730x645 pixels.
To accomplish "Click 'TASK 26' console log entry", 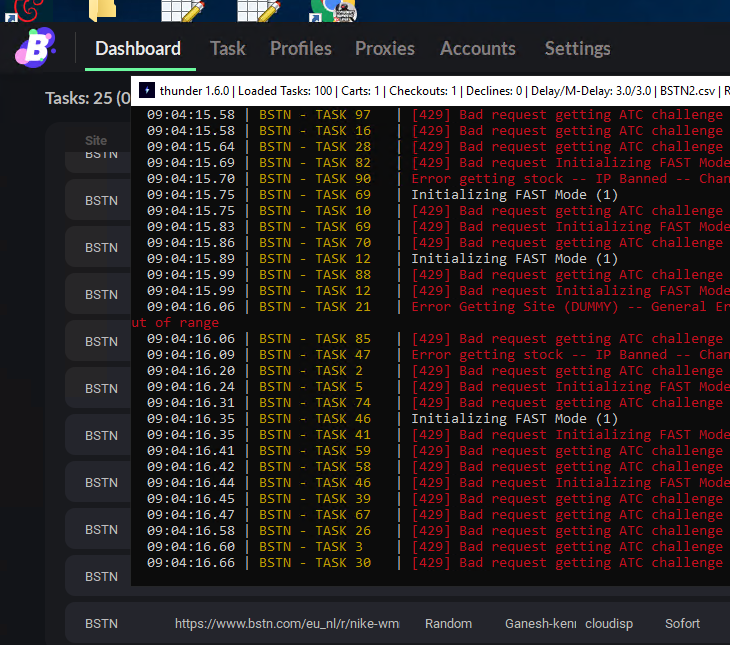I will tap(343, 531).
